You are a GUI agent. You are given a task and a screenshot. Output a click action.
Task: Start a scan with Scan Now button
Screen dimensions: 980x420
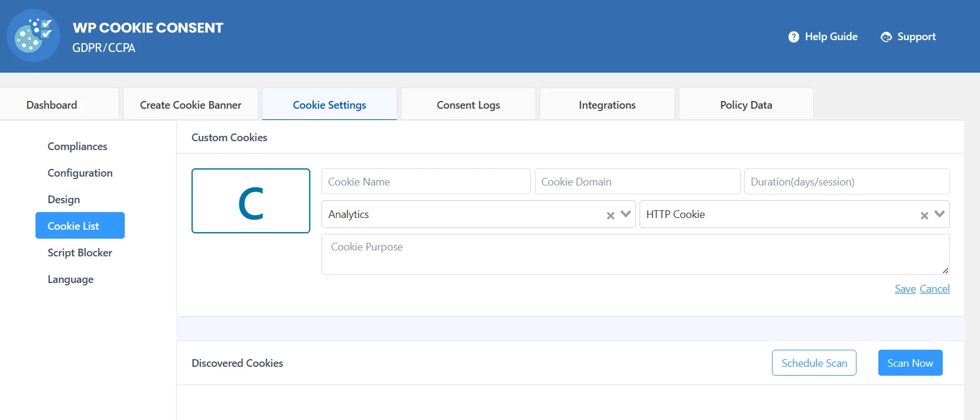coord(910,363)
